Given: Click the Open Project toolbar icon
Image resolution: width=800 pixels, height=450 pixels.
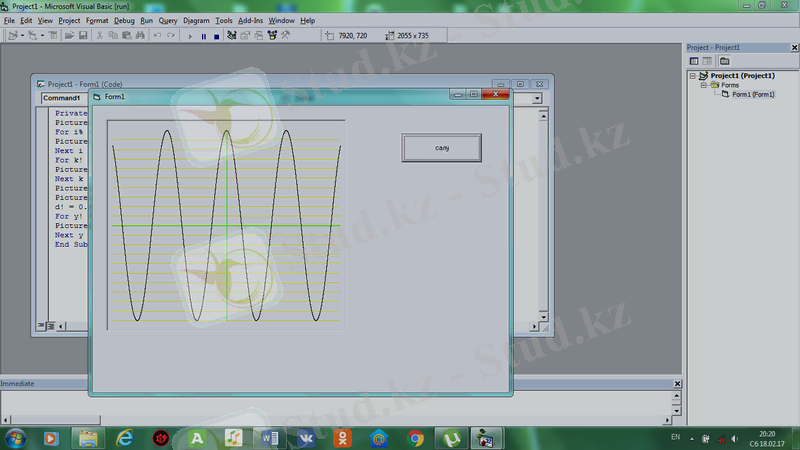Looking at the screenshot, I should pyautogui.click(x=69, y=36).
